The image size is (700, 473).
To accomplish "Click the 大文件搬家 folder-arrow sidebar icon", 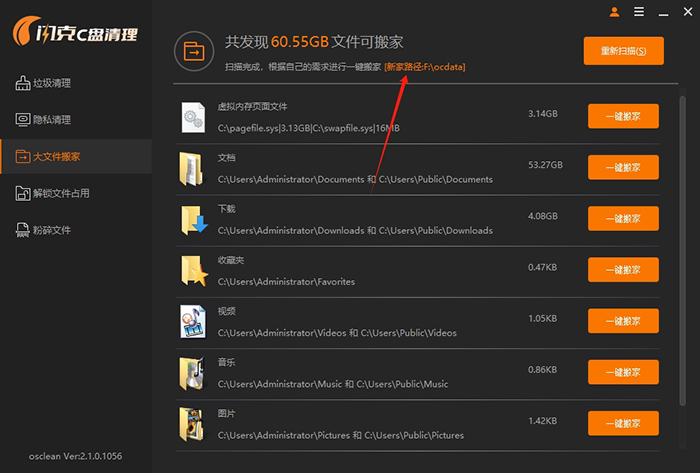I will (x=23, y=157).
